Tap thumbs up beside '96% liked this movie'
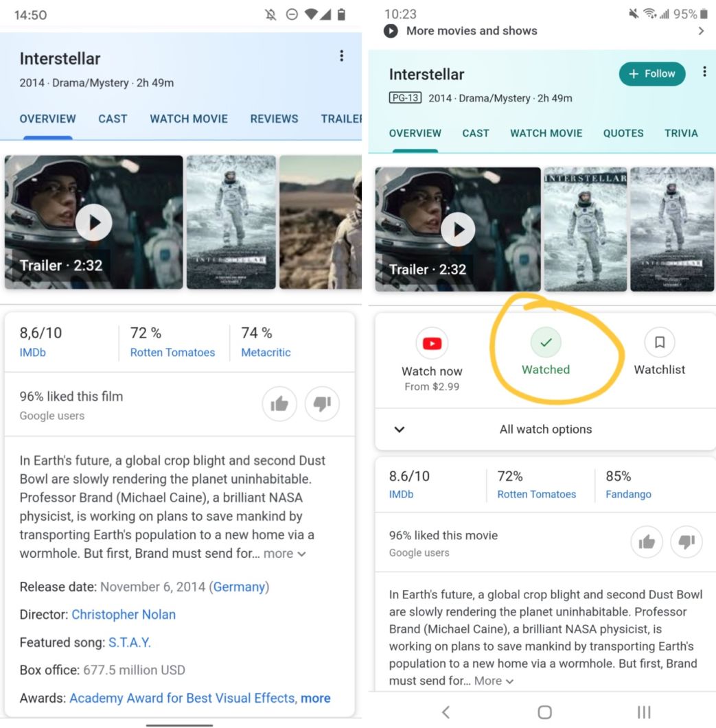Image resolution: width=716 pixels, height=728 pixels. tap(646, 541)
